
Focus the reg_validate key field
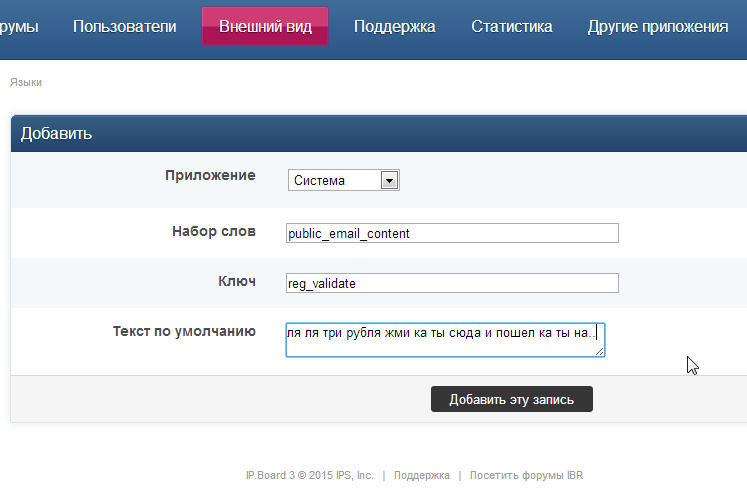[x=452, y=283]
